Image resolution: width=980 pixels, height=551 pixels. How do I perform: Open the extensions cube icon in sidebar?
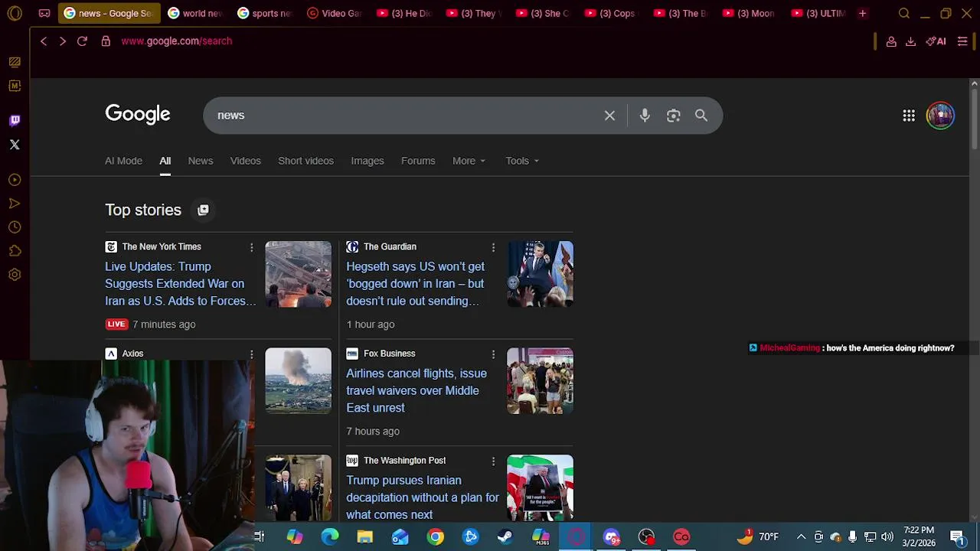tap(15, 251)
